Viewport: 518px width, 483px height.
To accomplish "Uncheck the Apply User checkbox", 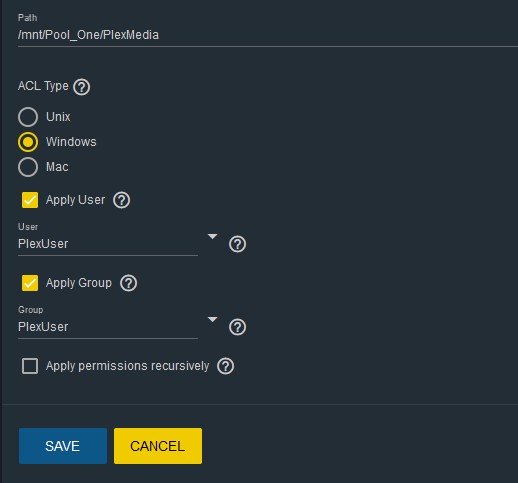I will [x=30, y=200].
